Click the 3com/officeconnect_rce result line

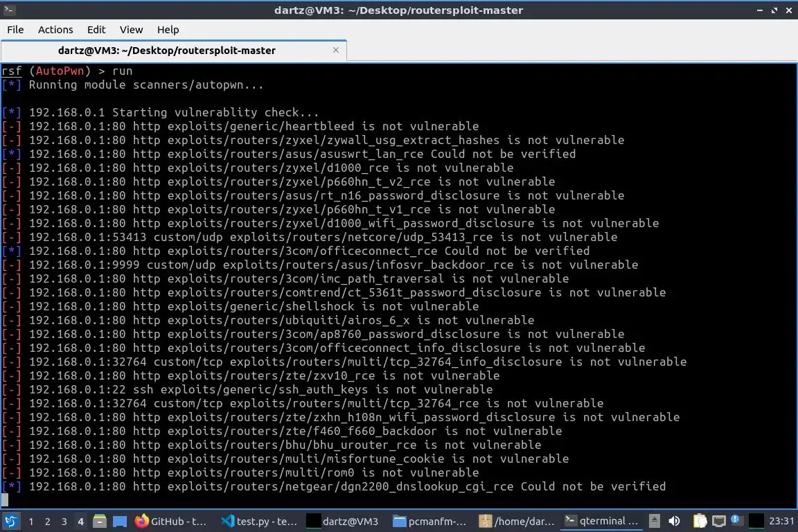(296, 251)
